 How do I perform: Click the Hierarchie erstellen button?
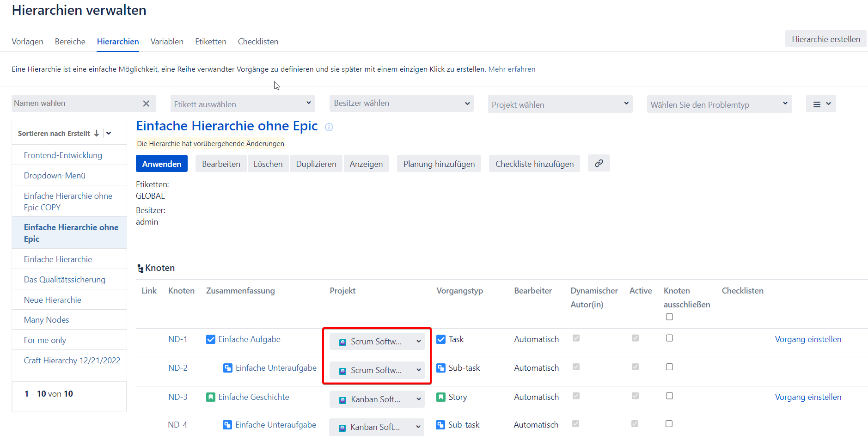825,39
